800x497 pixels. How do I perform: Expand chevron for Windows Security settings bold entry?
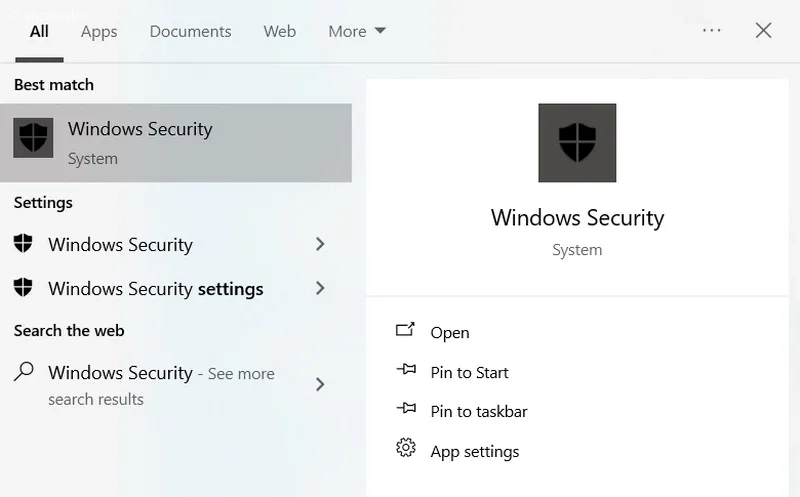pos(320,288)
